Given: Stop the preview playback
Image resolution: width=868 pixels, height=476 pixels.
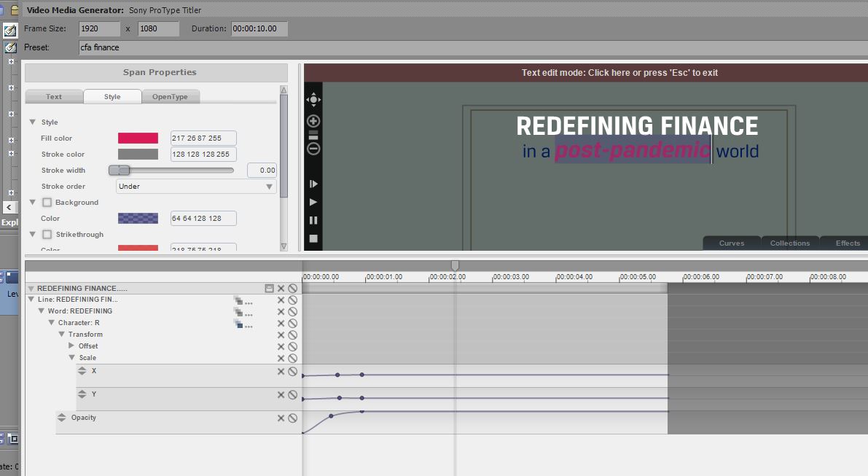Looking at the screenshot, I should click(x=313, y=238).
